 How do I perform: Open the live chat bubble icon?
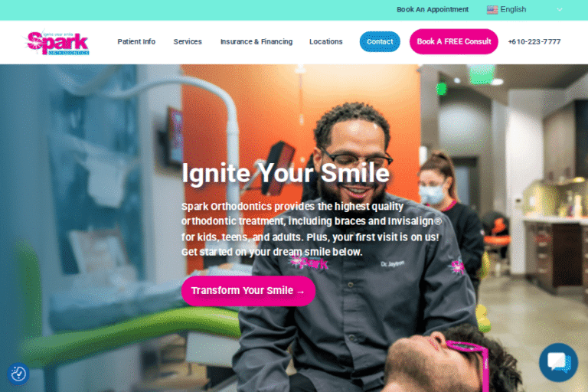point(558,362)
